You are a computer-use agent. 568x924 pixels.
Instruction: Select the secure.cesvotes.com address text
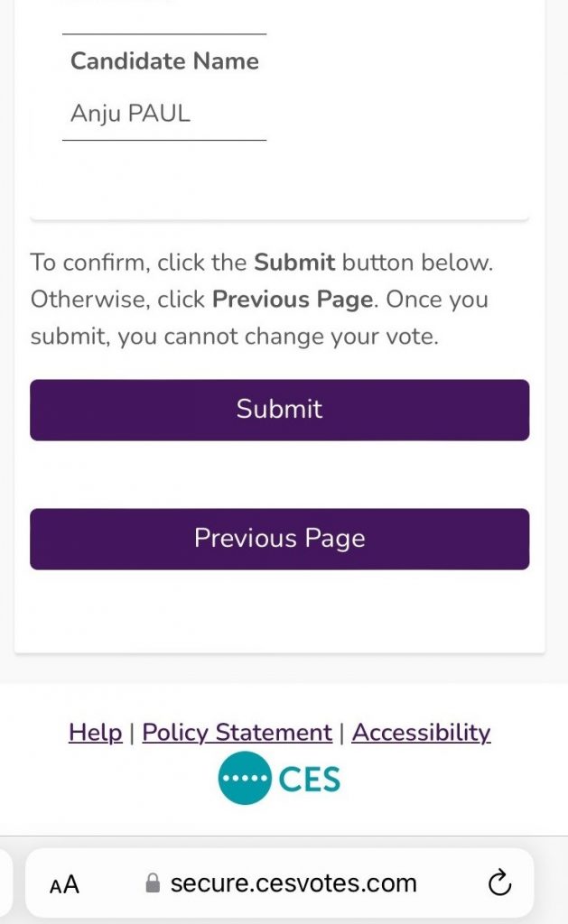293,882
